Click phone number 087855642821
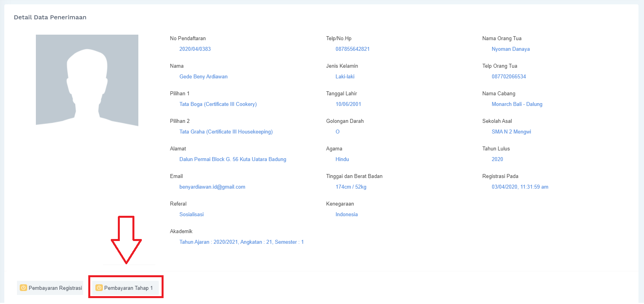The width and height of the screenshot is (644, 304). point(352,49)
